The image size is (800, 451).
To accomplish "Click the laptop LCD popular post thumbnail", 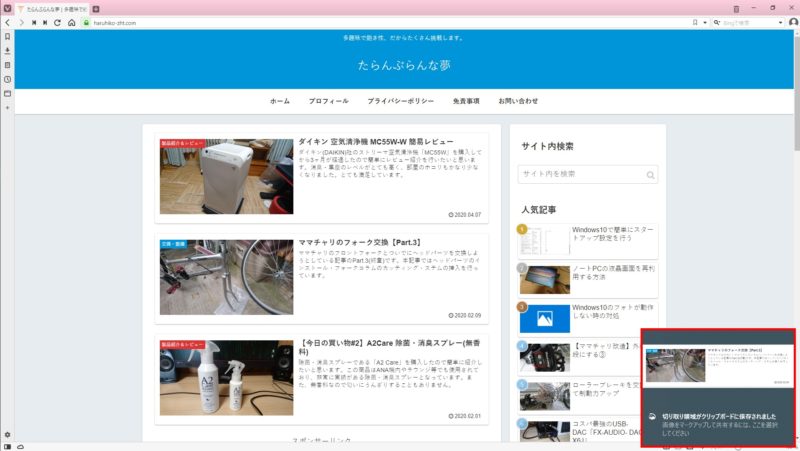I will coord(544,280).
